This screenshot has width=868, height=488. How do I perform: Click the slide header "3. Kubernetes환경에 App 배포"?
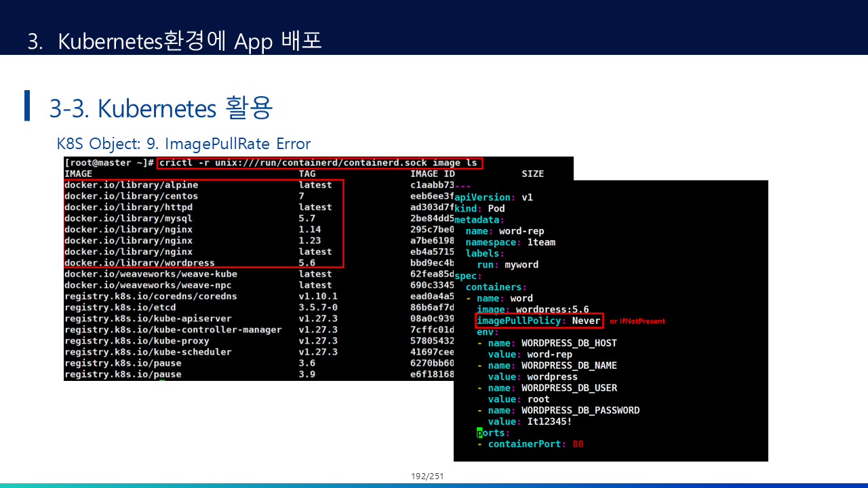[x=174, y=41]
